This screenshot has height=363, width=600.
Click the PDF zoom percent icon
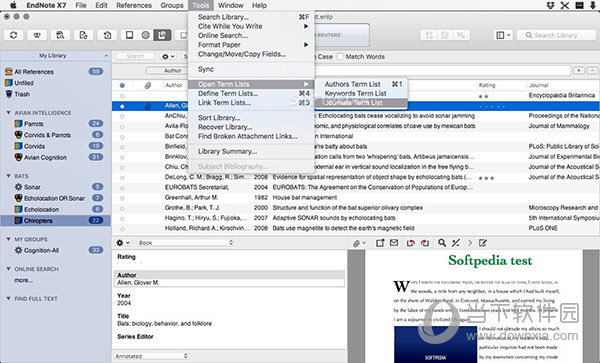455,243
